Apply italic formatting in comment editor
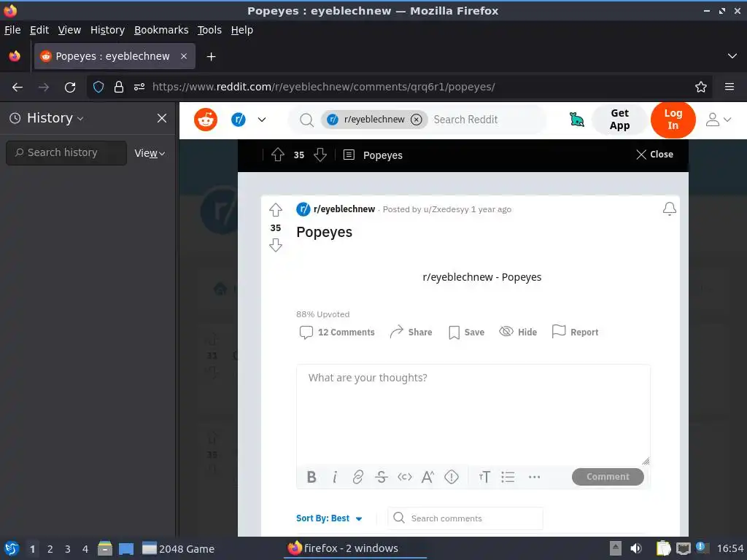This screenshot has width=747, height=560. click(335, 477)
